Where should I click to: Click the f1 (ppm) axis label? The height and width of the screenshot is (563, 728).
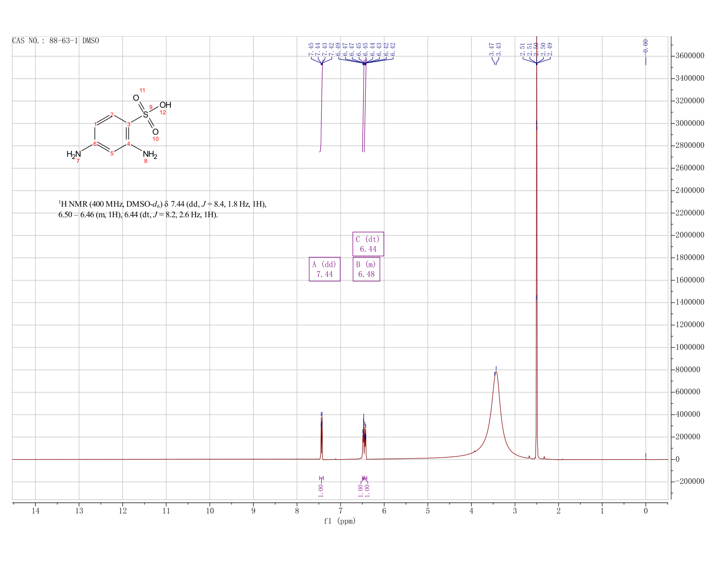tap(340, 521)
